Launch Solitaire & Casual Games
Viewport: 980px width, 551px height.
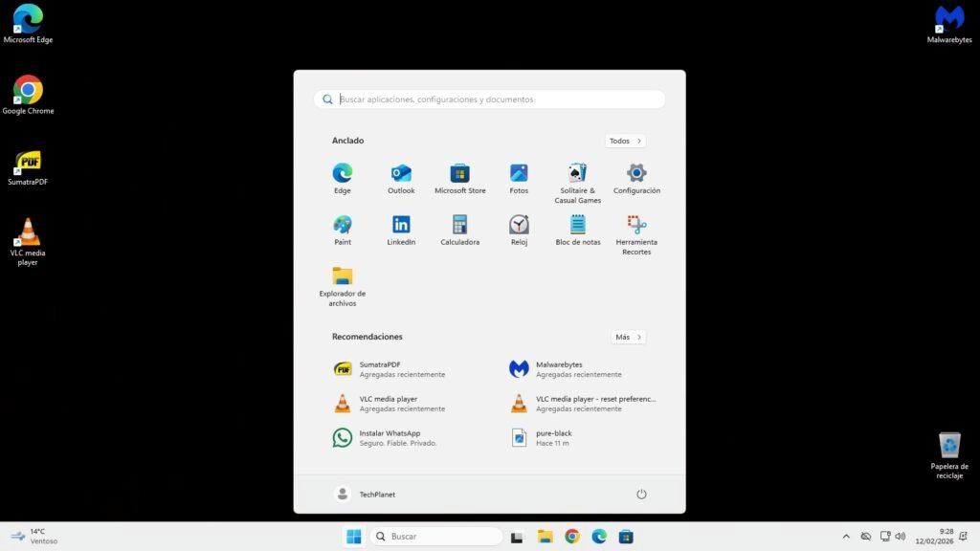tap(577, 175)
